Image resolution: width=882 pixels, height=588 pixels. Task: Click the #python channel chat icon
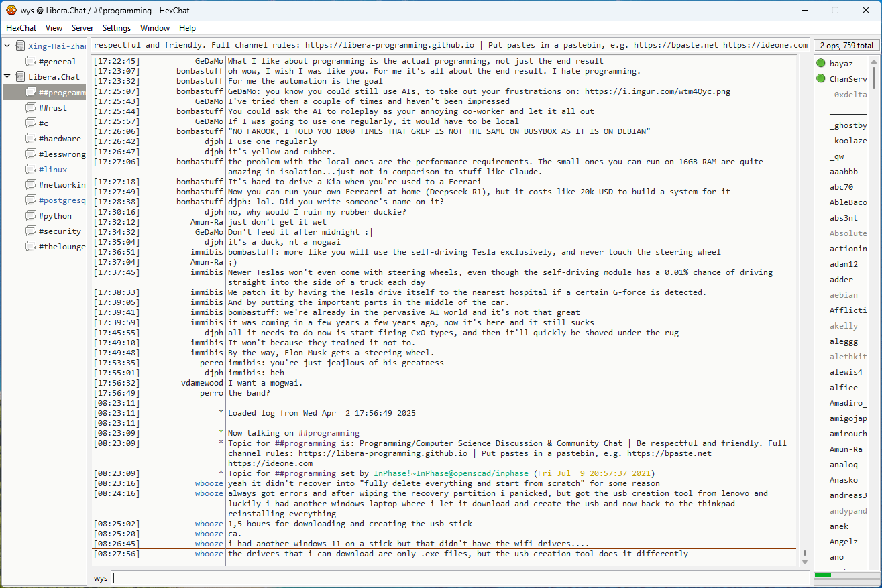31,215
